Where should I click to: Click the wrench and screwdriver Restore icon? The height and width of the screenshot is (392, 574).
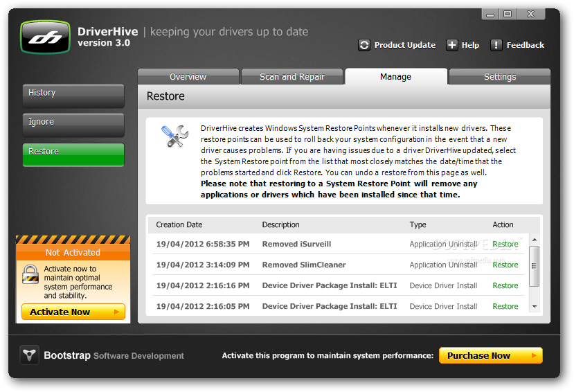click(x=175, y=136)
